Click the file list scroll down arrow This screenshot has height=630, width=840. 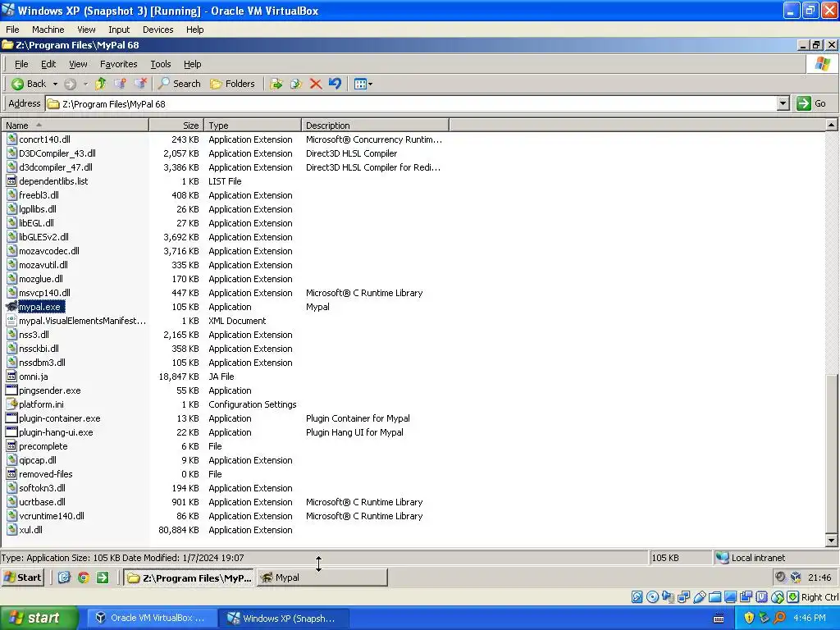click(x=831, y=541)
